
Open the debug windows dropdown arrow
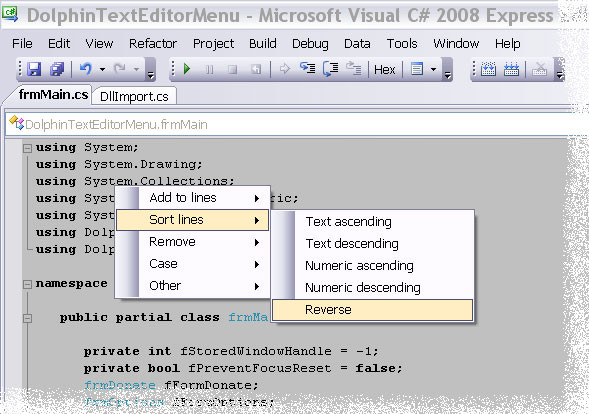point(433,70)
